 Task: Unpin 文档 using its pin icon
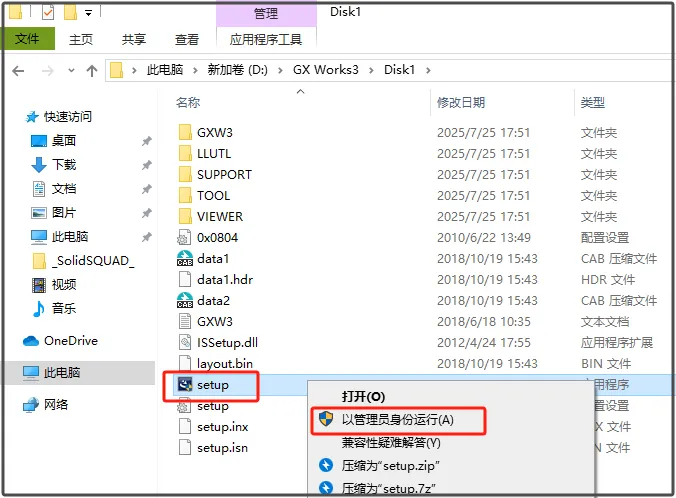[x=147, y=189]
